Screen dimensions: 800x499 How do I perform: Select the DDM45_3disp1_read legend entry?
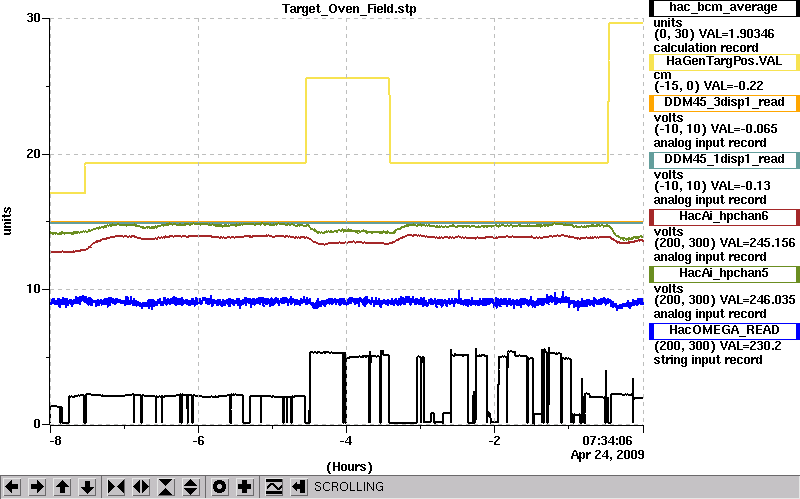(x=723, y=103)
